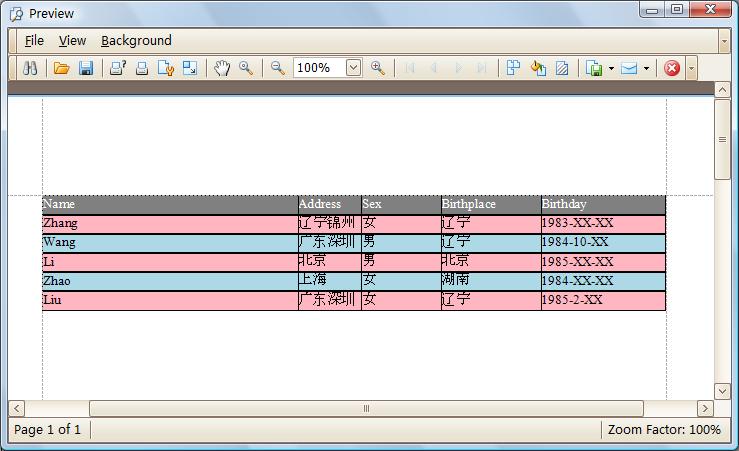Click the 辽宁锦州 address cell
739x451 pixels.
click(330, 224)
